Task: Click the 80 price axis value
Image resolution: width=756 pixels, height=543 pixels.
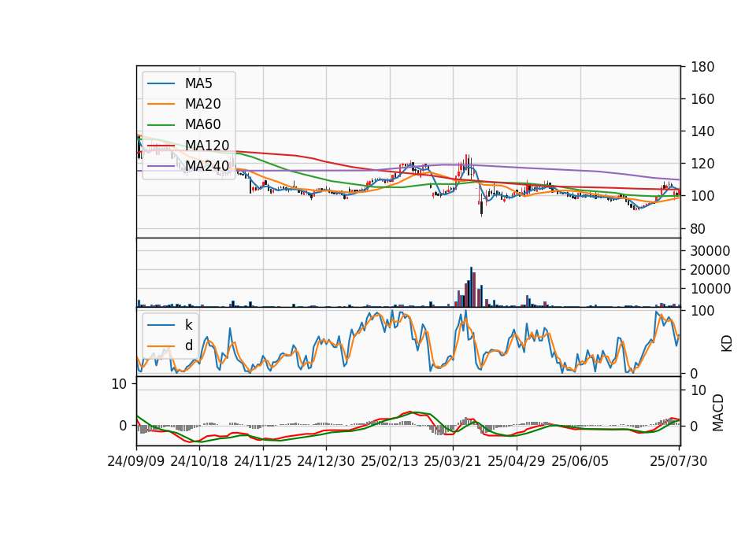Action: pos(698,229)
